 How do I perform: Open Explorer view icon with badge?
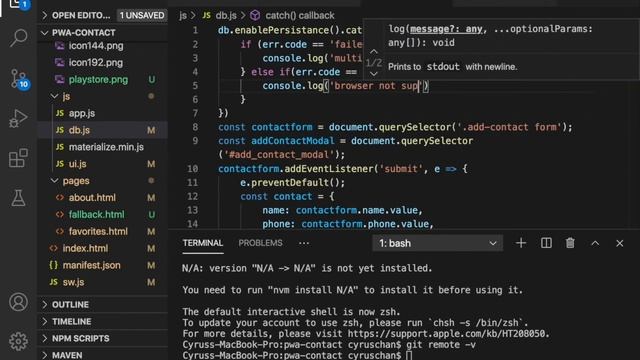pyautogui.click(x=19, y=5)
